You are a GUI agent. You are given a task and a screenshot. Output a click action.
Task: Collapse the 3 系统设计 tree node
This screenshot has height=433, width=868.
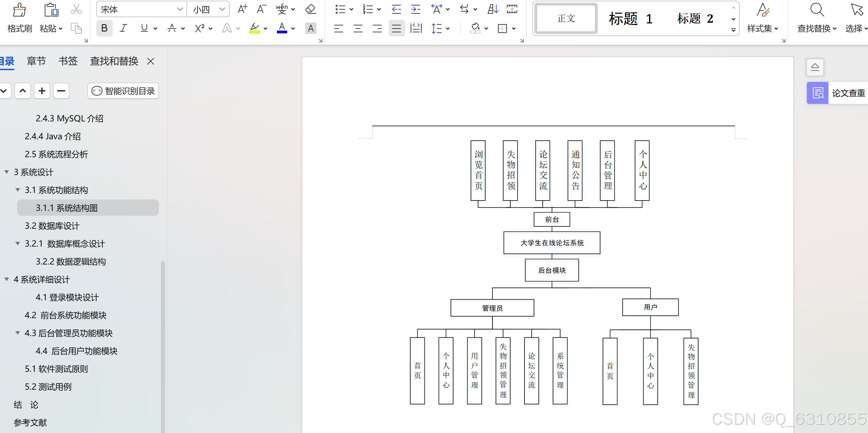coord(7,172)
